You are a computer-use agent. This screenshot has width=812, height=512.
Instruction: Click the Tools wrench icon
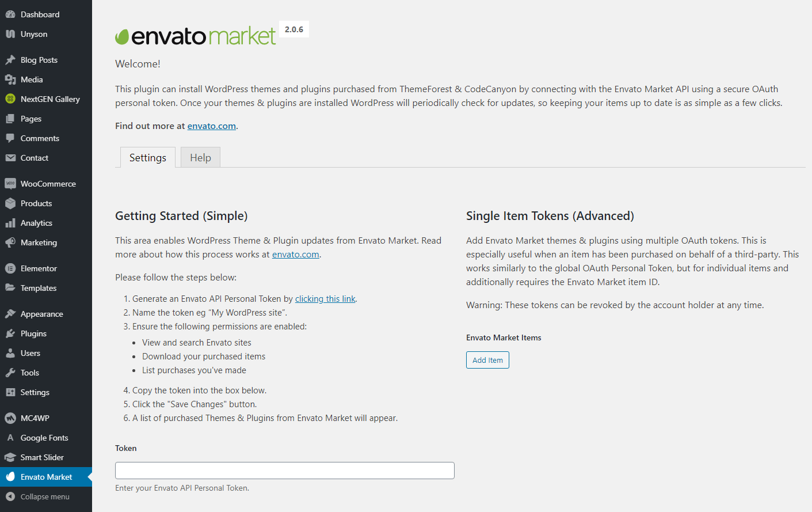point(10,373)
